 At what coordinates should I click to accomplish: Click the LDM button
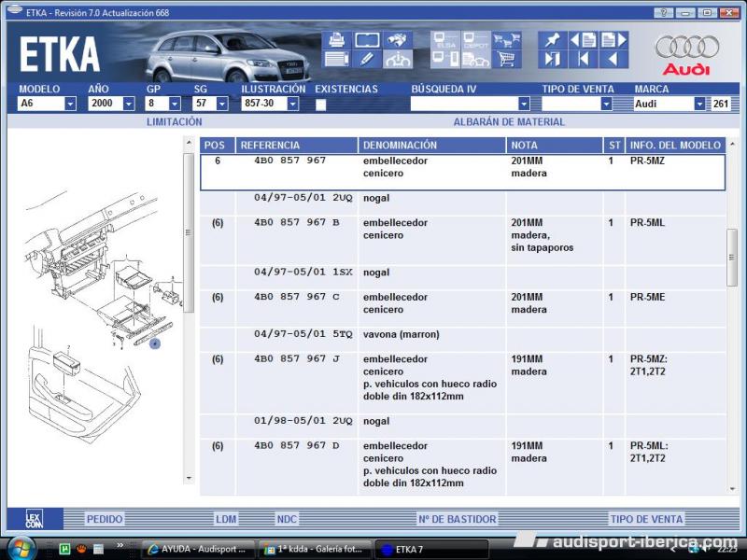point(226,519)
